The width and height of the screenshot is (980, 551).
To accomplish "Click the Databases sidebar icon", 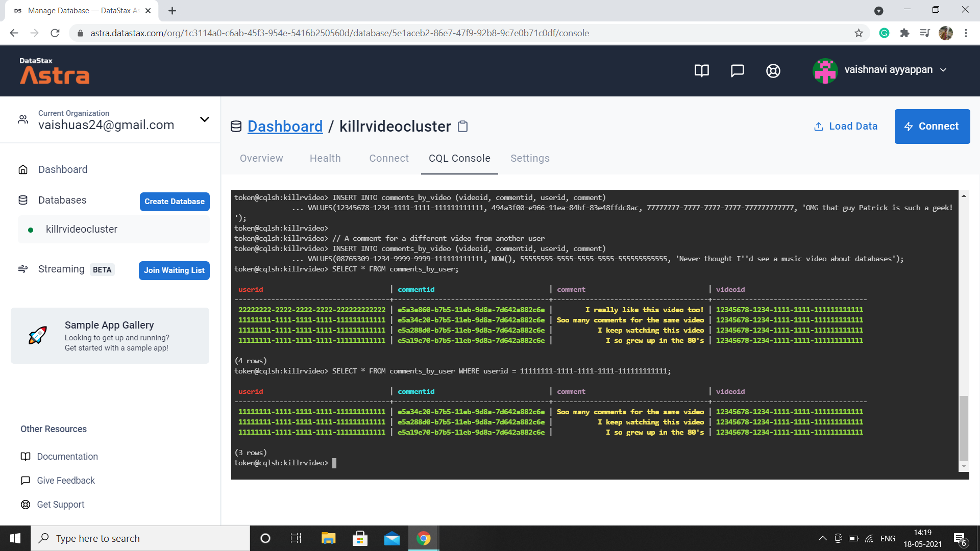I will coord(23,200).
